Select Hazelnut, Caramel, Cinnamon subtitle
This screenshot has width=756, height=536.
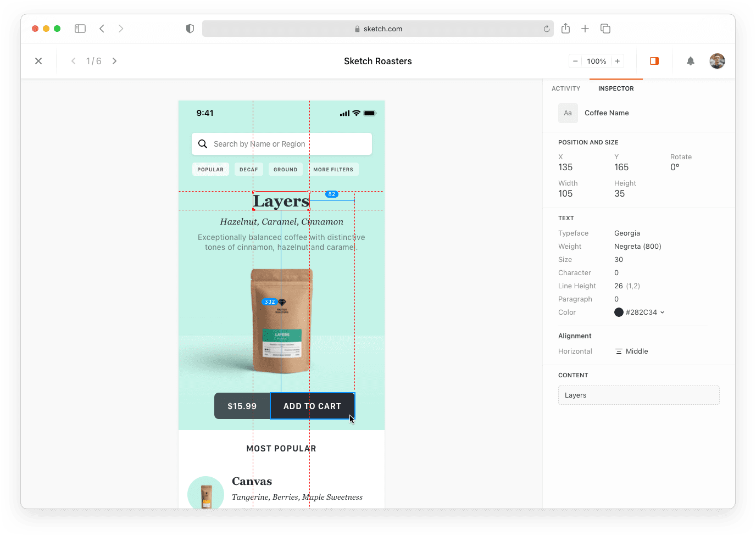pos(281,222)
